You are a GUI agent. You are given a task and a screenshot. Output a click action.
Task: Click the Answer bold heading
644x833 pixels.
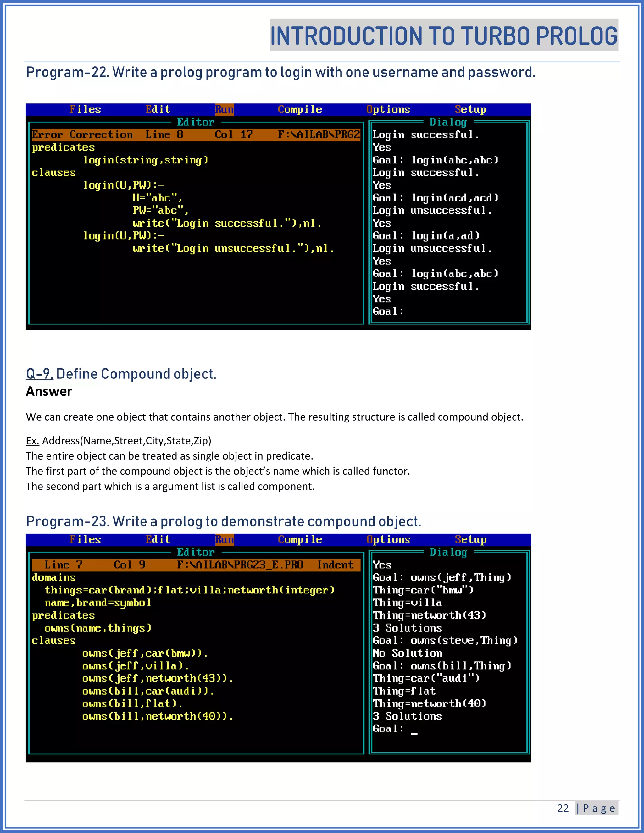point(49,391)
